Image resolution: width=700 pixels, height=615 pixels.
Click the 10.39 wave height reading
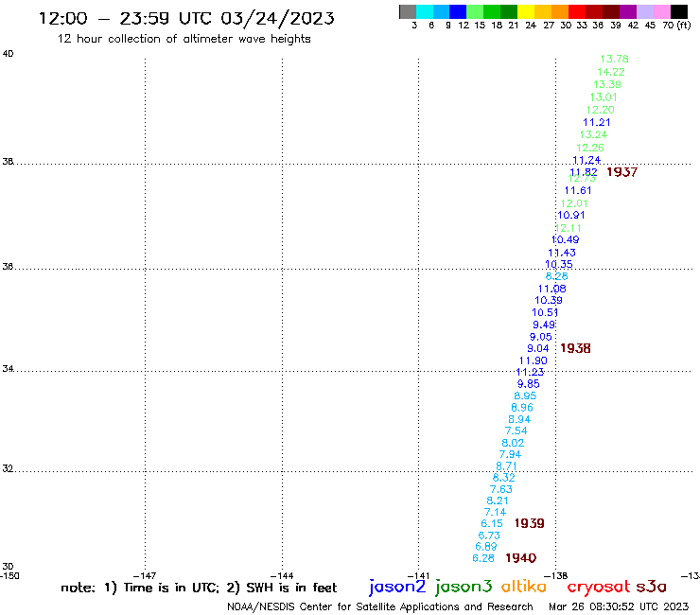click(549, 301)
